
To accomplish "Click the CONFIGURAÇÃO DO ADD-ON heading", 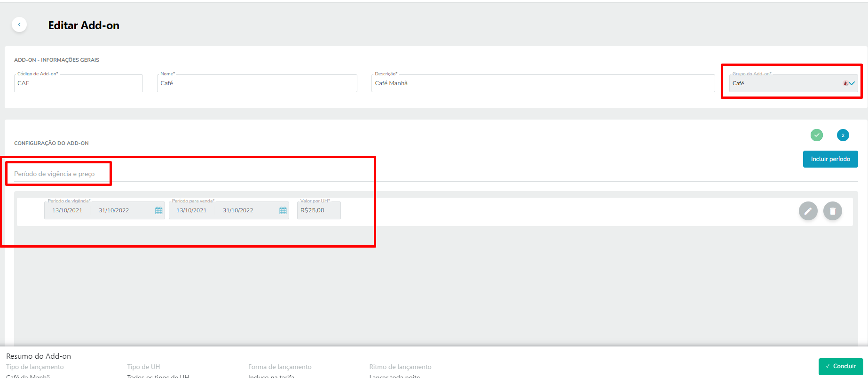I will coord(51,143).
